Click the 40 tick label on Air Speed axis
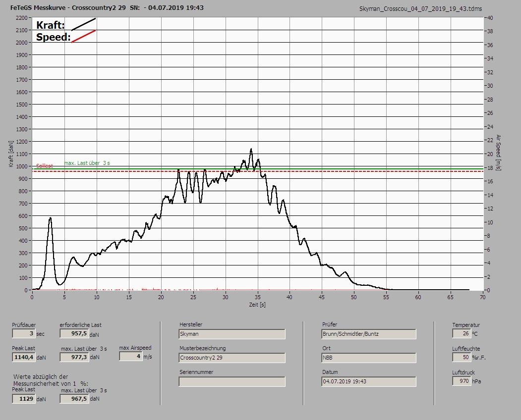 point(490,18)
